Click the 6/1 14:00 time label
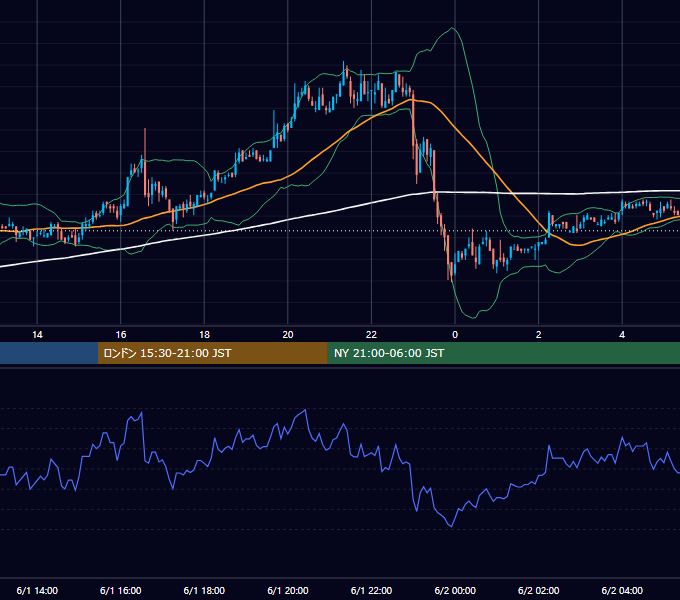 (37, 590)
